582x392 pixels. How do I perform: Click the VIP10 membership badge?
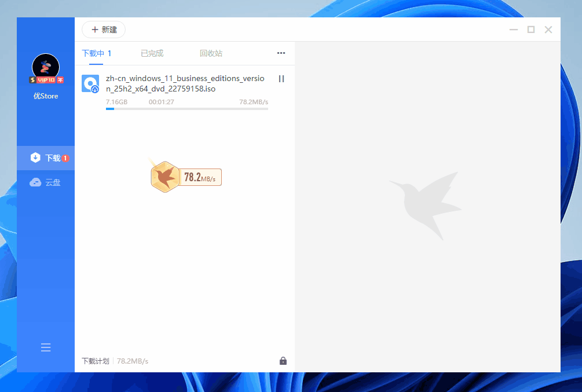pyautogui.click(x=46, y=80)
